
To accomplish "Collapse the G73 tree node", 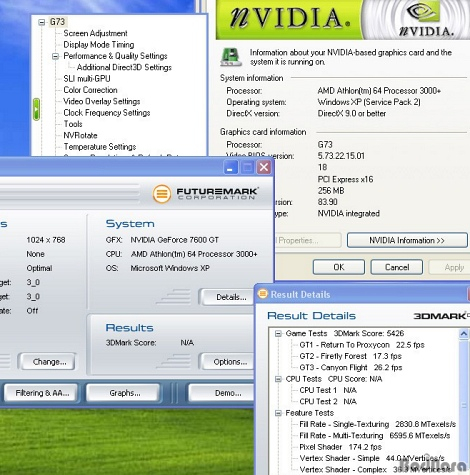I will (x=42, y=22).
